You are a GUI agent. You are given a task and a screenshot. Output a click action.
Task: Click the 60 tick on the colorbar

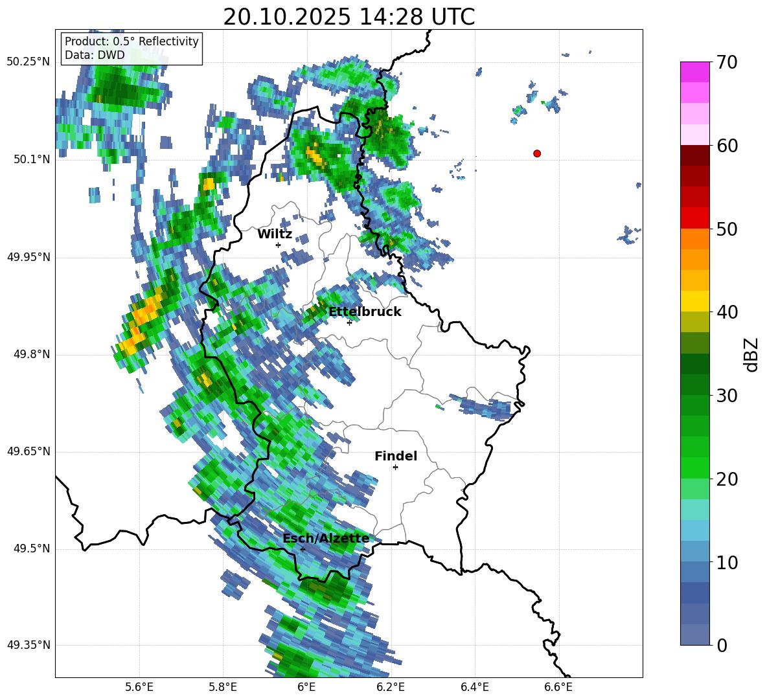(x=727, y=146)
